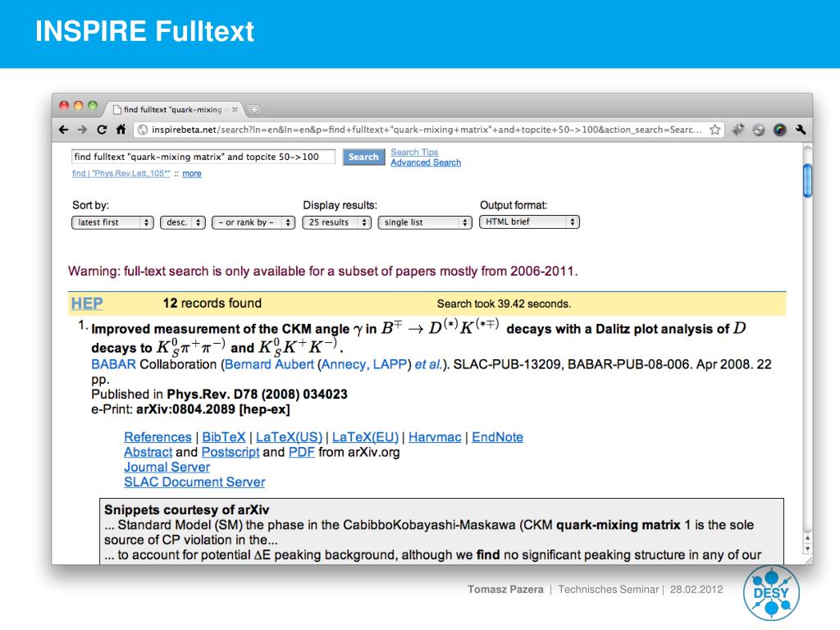Click the INSPIRE search query input field
The width and height of the screenshot is (840, 630).
tap(203, 157)
